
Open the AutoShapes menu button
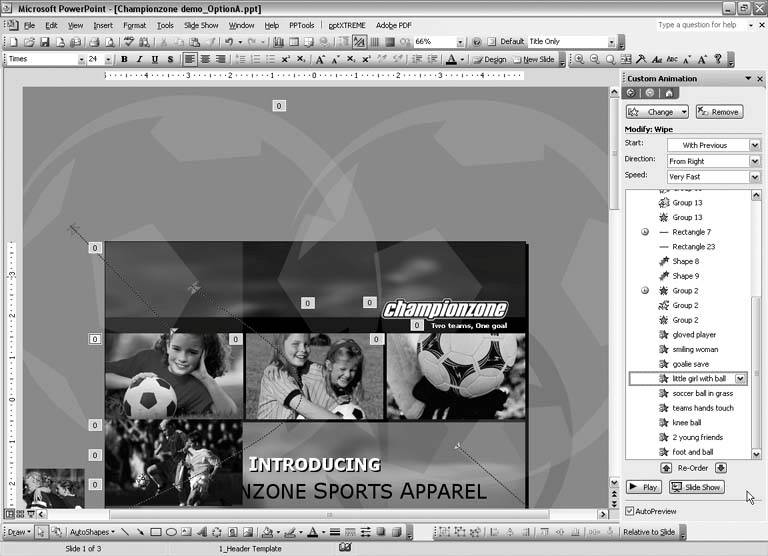pyautogui.click(x=92, y=532)
